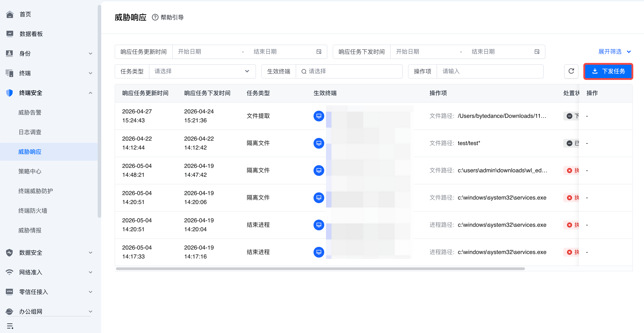This screenshot has width=644, height=333.
Task: Click the search icon in 生效终端 field
Action: pos(304,72)
